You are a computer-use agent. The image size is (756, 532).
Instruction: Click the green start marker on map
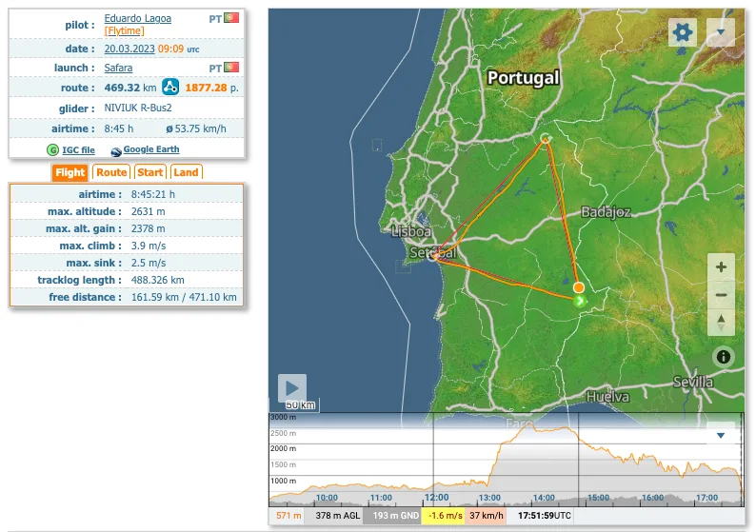[580, 301]
